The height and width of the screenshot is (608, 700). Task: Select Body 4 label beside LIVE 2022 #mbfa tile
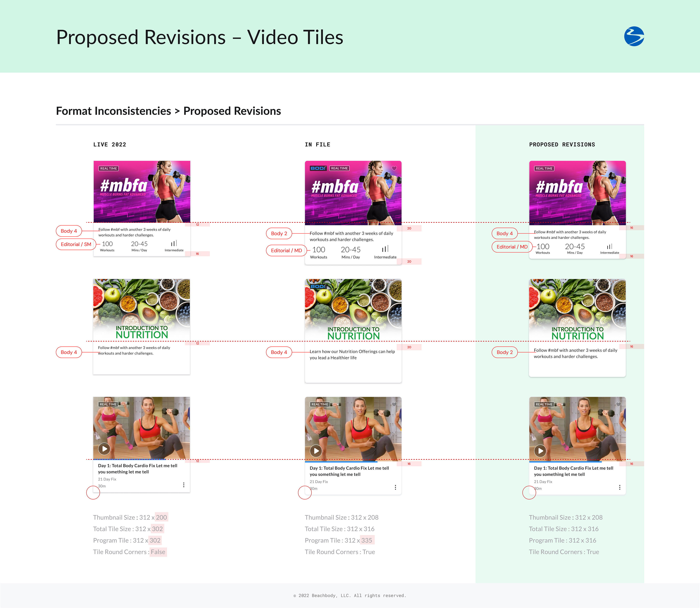pos(69,231)
